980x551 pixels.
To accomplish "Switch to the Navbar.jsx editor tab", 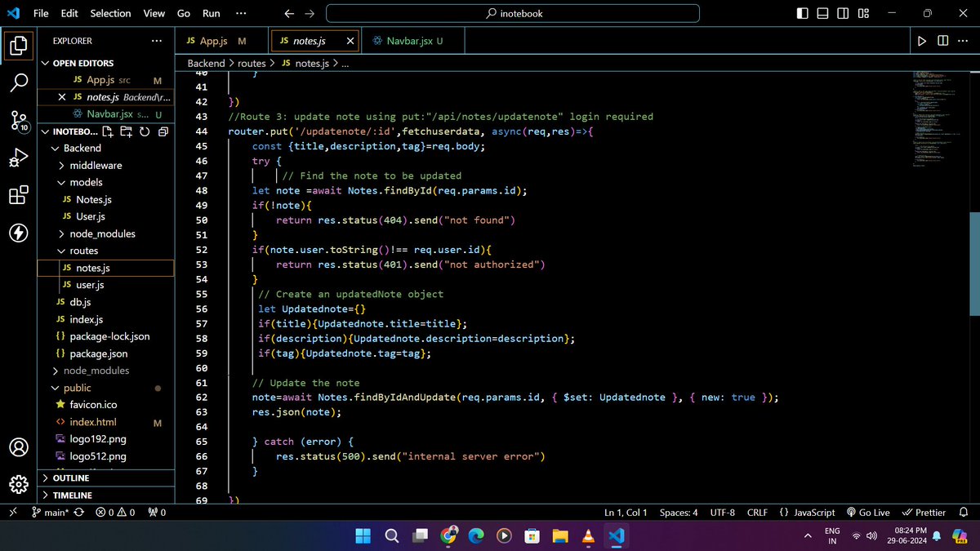I will [x=412, y=41].
